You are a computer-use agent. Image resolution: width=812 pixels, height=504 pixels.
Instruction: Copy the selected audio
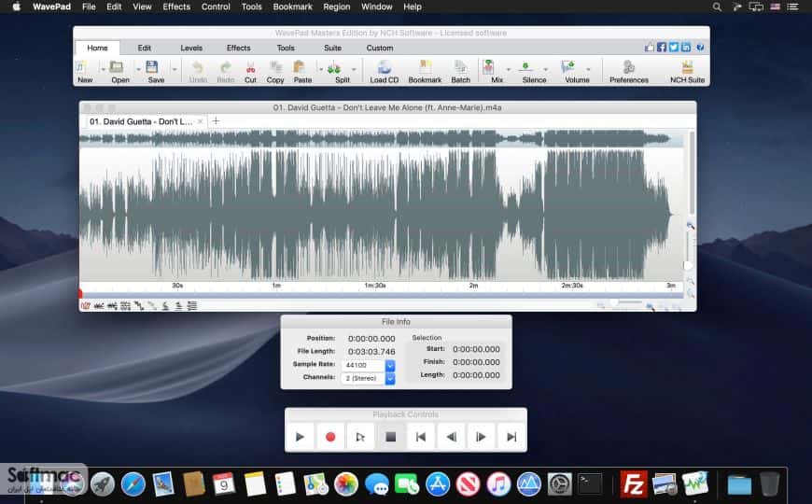coord(275,72)
